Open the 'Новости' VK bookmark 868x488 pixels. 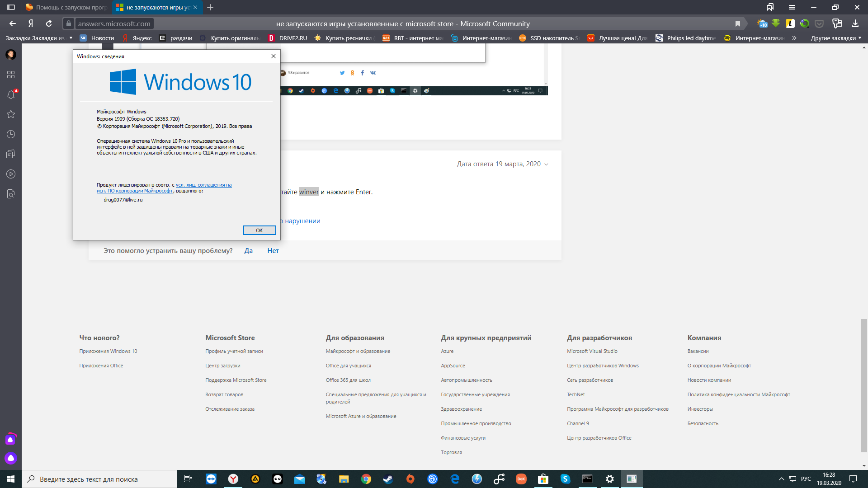tap(97, 38)
